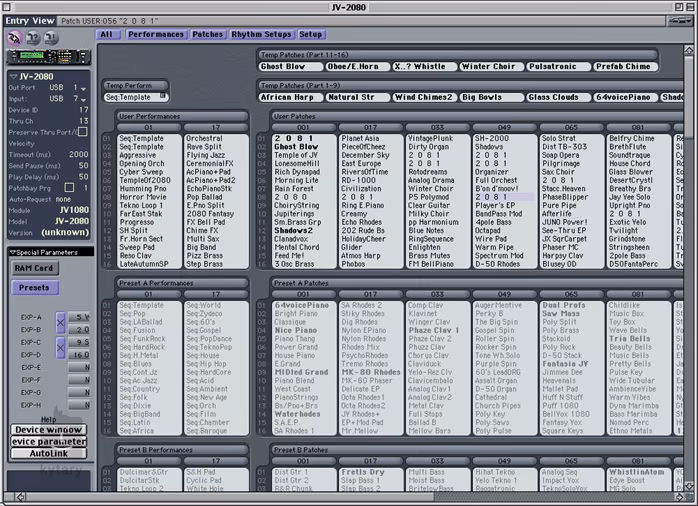Click the small device icon at right of Entry View bar
The image size is (698, 506).
click(x=678, y=20)
